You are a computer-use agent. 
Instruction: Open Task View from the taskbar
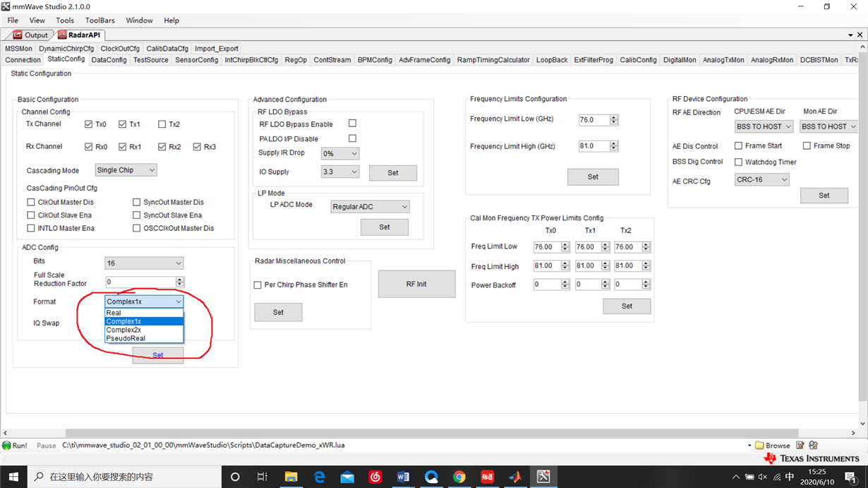[262, 477]
